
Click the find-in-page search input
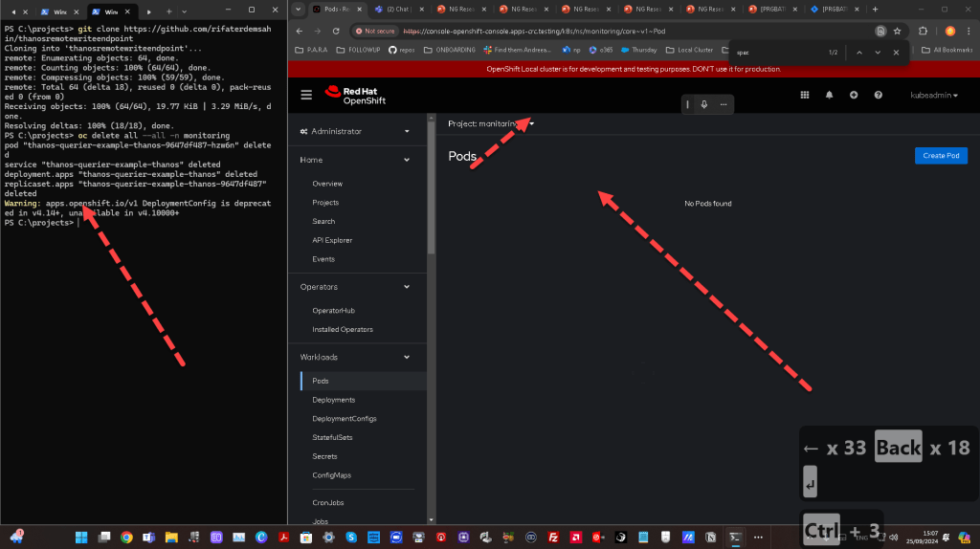click(x=778, y=53)
